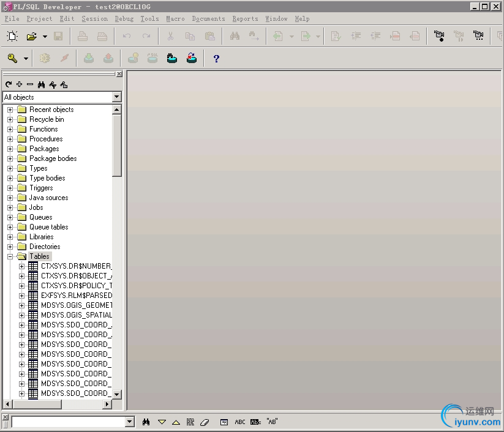Select the Procedures folder
Screen dimensions: 504x432
46,139
